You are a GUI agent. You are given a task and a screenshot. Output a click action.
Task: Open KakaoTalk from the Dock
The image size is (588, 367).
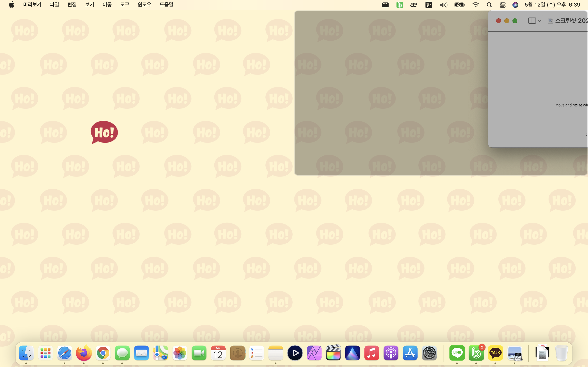pyautogui.click(x=495, y=353)
